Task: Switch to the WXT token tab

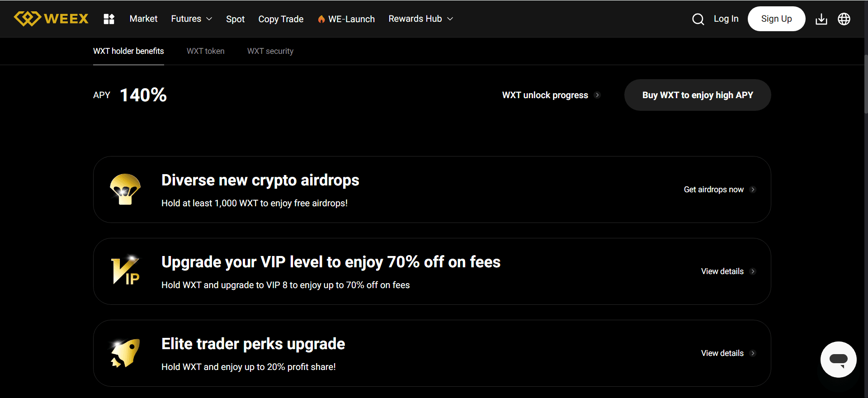Action: click(x=205, y=51)
